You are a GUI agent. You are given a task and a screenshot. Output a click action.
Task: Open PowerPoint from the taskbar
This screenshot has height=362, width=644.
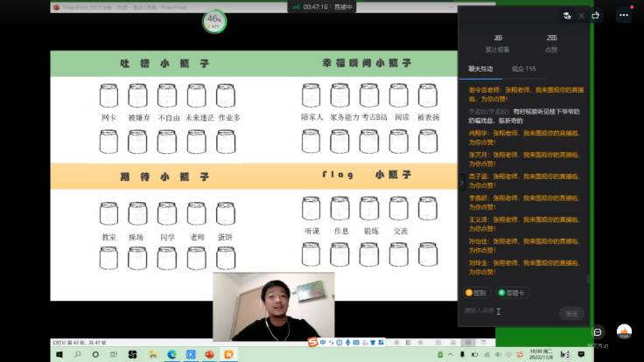pyautogui.click(x=210, y=354)
